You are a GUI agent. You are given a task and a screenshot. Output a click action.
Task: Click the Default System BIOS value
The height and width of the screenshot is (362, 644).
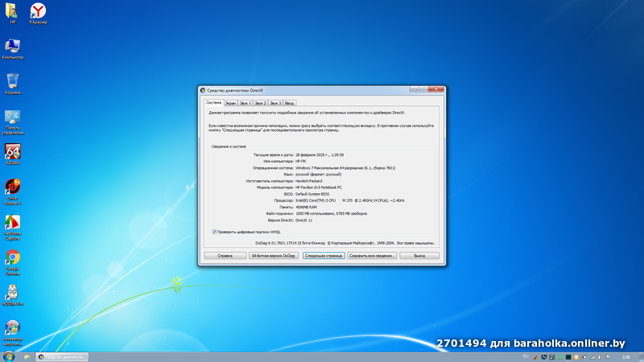click(312, 194)
